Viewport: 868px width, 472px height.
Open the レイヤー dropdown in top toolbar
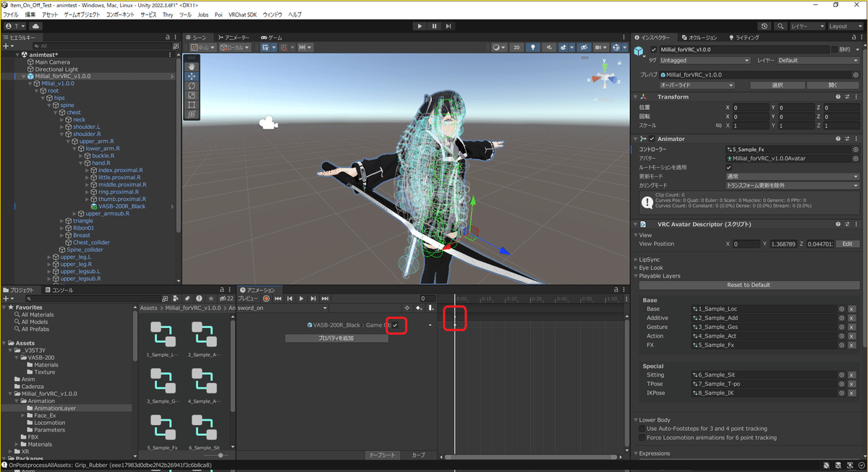[807, 26]
